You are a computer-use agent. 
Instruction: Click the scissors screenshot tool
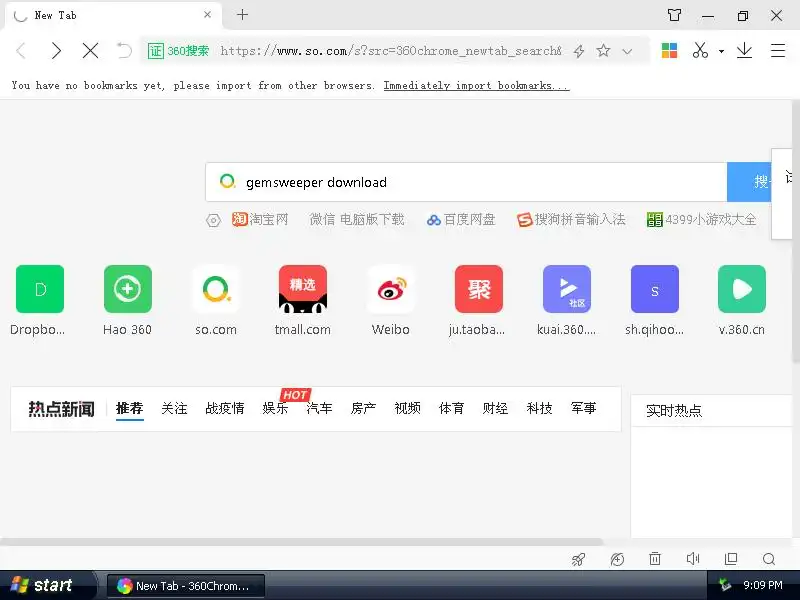pyautogui.click(x=700, y=50)
